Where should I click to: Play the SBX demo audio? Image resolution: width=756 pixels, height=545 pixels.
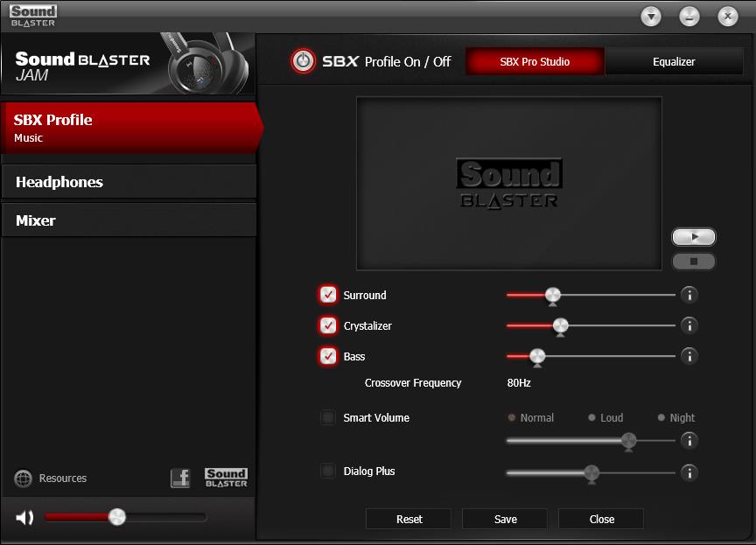point(694,237)
